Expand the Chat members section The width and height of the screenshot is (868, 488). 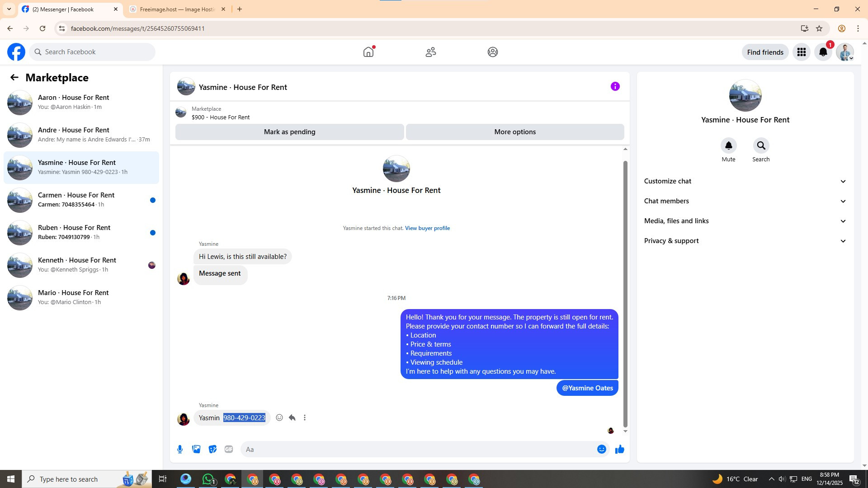pyautogui.click(x=745, y=201)
